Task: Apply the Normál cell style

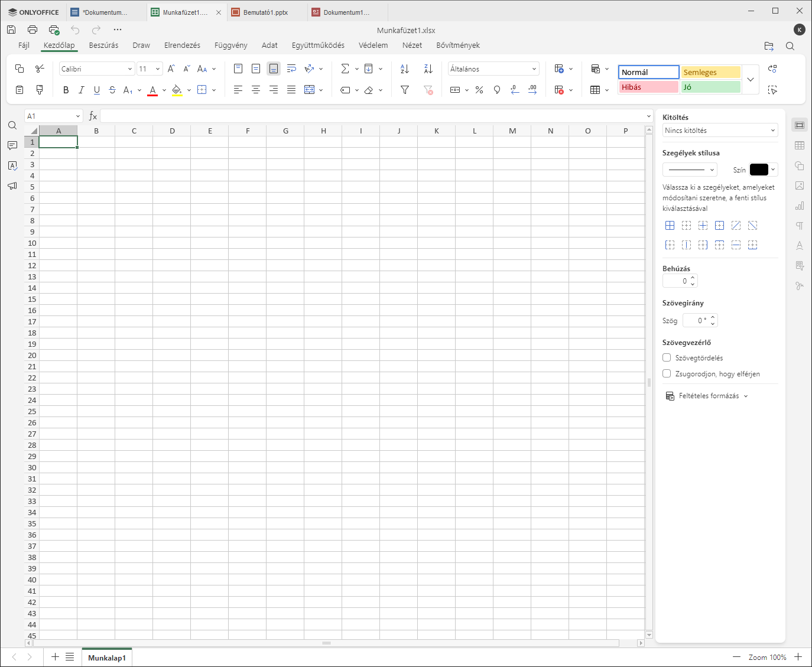Action: pyautogui.click(x=649, y=72)
